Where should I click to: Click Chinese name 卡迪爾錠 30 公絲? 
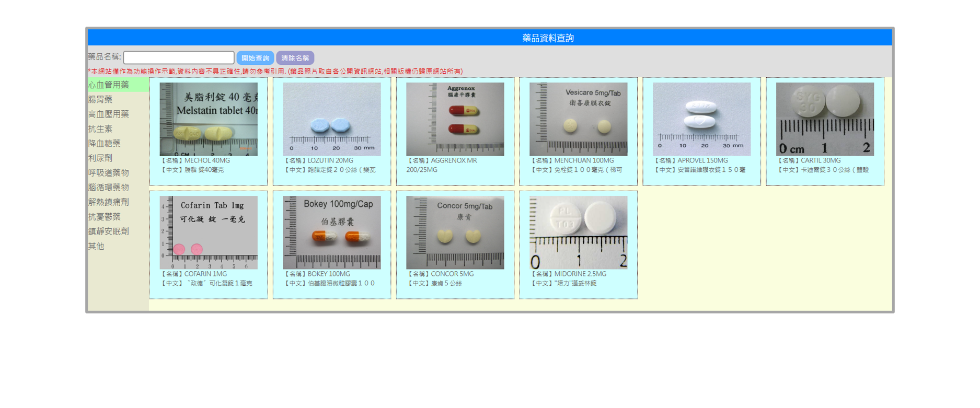(x=823, y=170)
